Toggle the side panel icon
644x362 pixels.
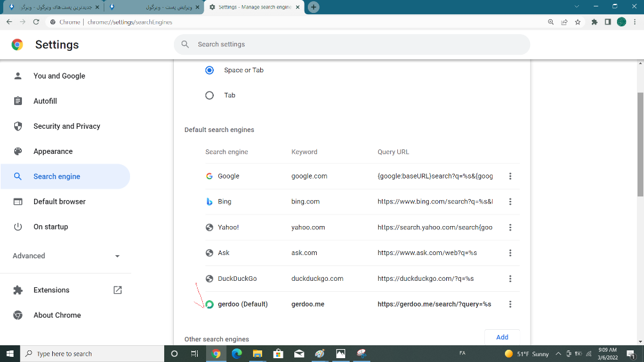click(608, 22)
